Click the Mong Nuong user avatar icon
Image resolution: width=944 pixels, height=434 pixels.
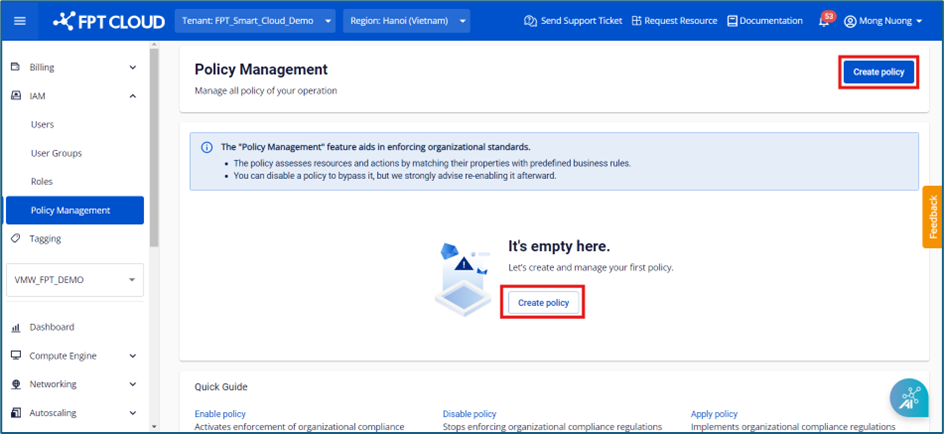[x=850, y=21]
